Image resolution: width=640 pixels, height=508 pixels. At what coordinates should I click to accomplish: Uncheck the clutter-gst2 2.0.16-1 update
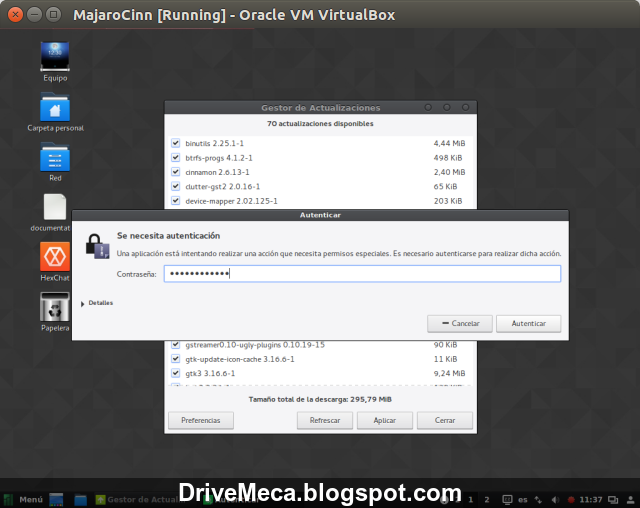176,186
